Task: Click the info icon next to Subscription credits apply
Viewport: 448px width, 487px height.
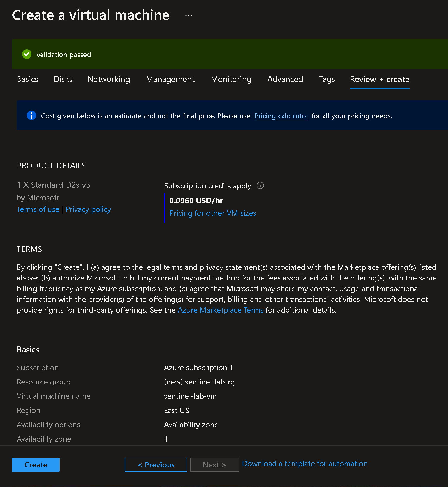Action: tap(260, 186)
